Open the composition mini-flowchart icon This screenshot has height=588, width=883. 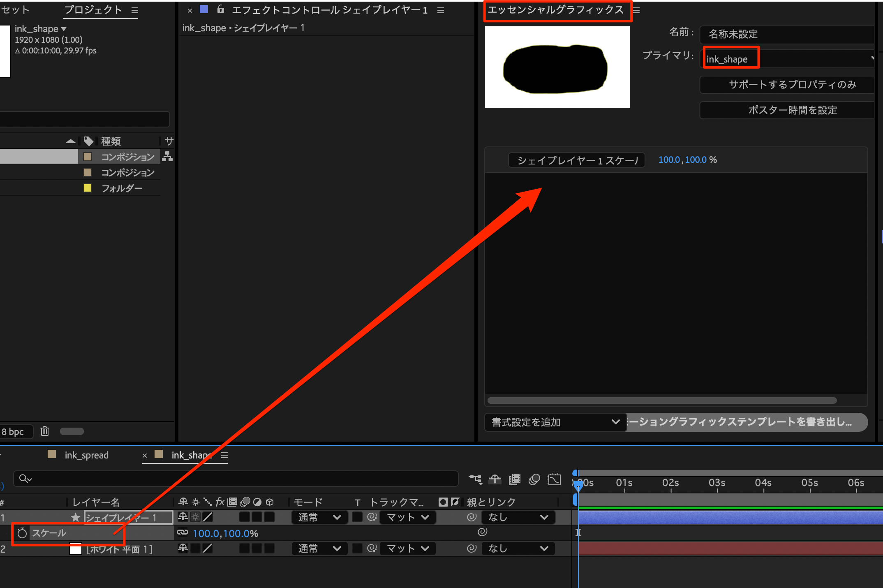point(476,479)
